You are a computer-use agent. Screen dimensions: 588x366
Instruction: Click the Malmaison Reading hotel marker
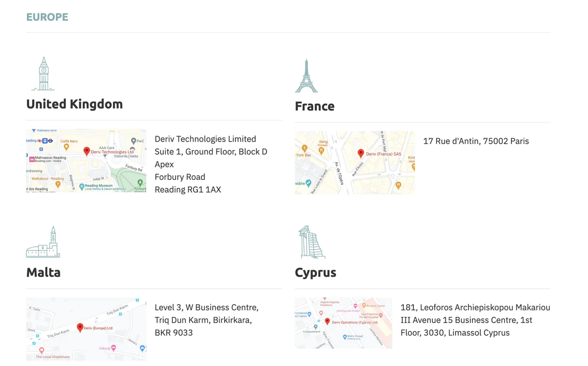(32, 159)
